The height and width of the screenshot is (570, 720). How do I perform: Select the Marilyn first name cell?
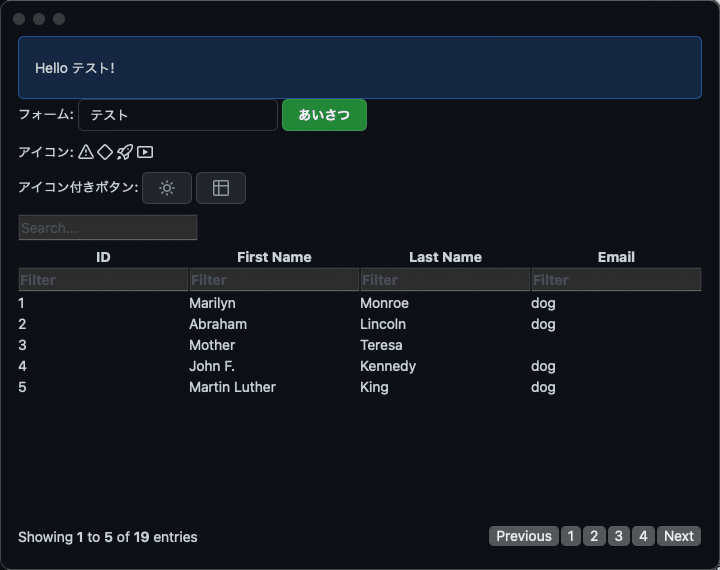[x=212, y=303]
